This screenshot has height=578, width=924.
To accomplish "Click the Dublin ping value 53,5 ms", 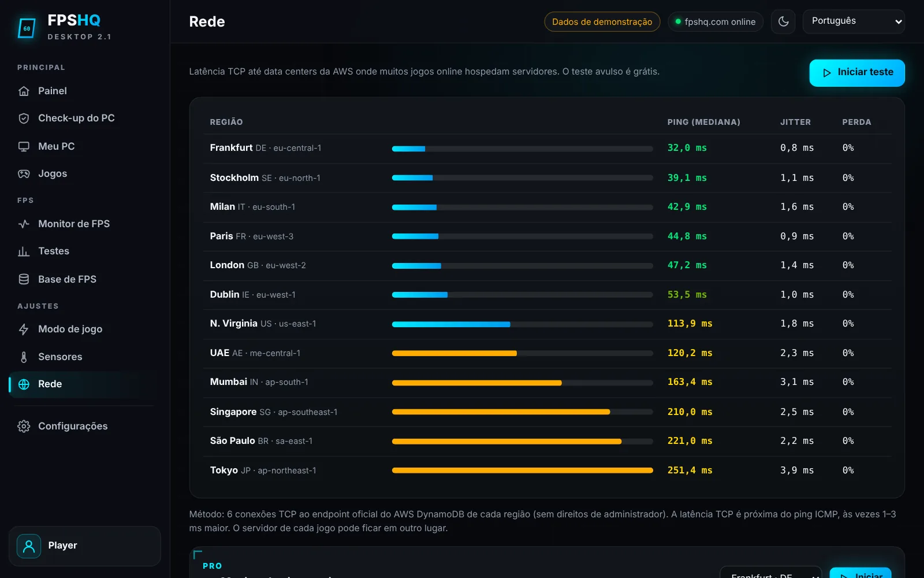I will 687,295.
